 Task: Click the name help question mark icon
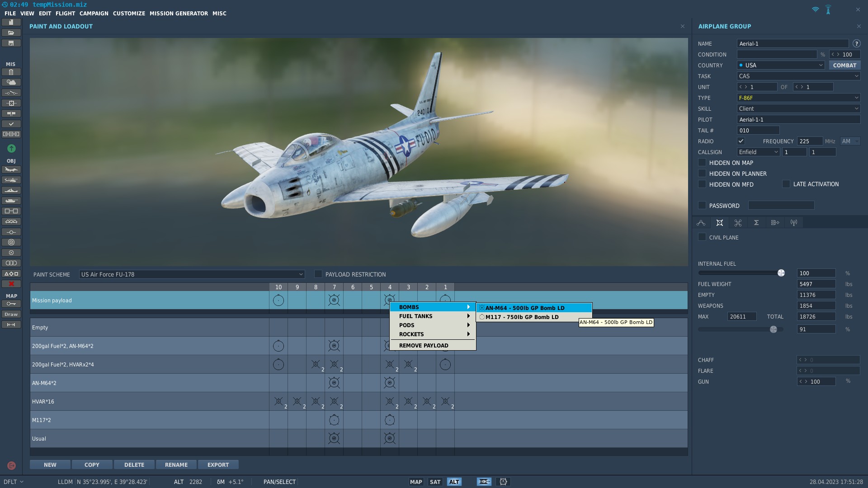point(856,44)
